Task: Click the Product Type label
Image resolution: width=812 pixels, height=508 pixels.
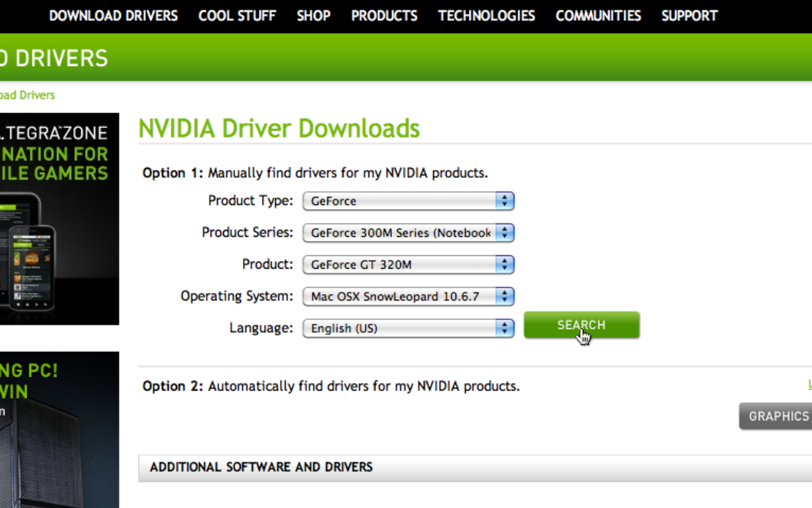Action: [251, 201]
